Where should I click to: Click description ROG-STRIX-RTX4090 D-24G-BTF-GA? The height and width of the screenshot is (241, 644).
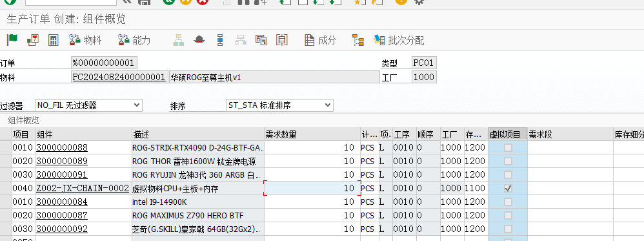click(x=198, y=147)
